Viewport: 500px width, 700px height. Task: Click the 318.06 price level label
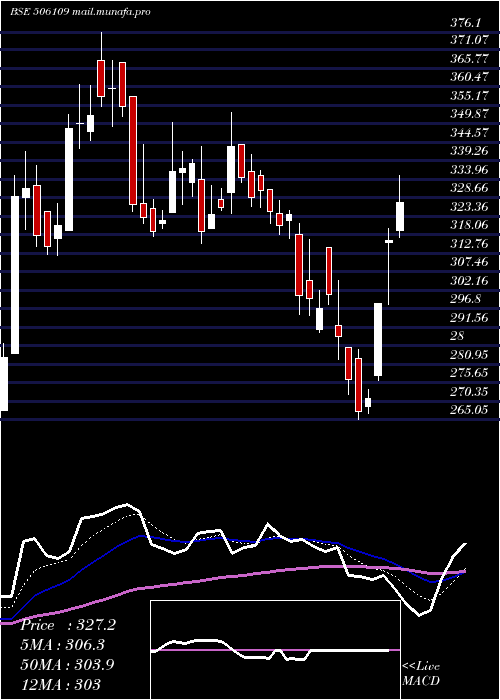(469, 225)
